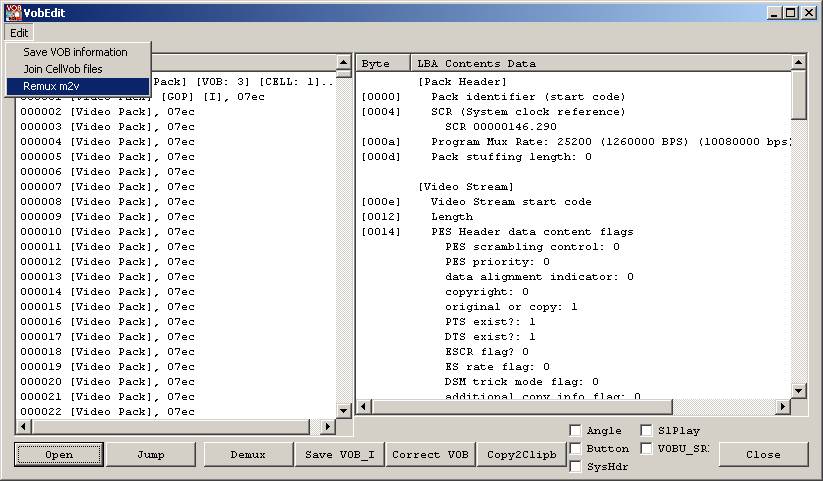Click the ESCR flag? 0 line
This screenshot has width=823, height=481.
487,352
